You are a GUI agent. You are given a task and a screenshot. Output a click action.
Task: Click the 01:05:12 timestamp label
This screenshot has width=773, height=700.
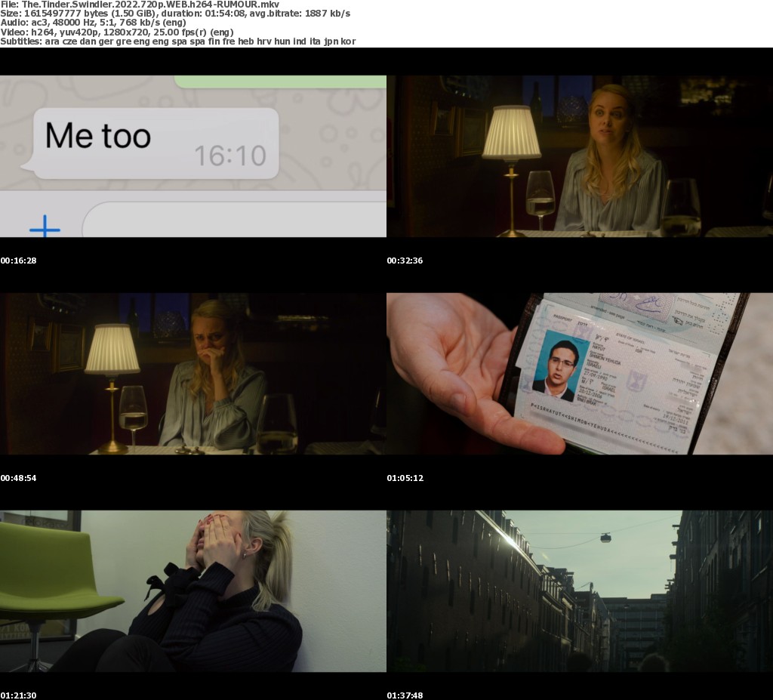pos(405,478)
